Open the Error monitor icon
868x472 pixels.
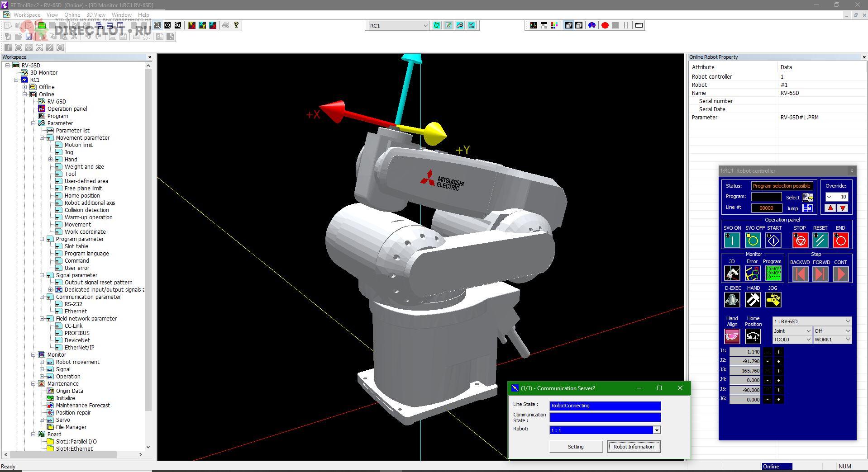click(752, 273)
